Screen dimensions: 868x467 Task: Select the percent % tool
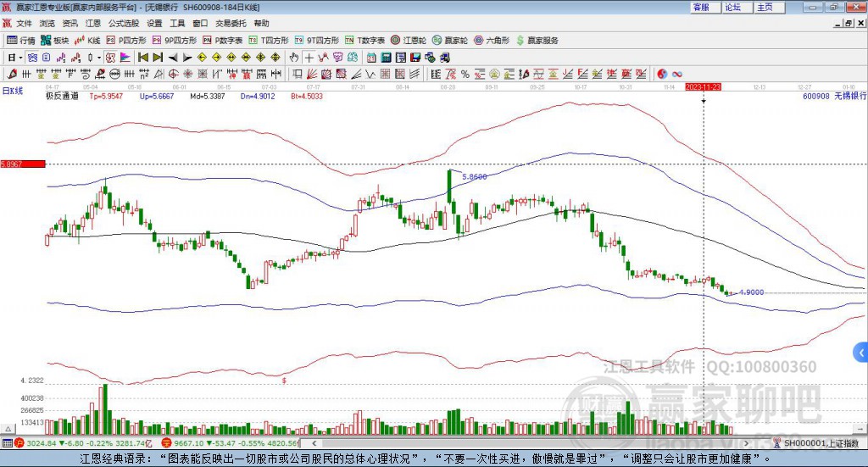(465, 74)
